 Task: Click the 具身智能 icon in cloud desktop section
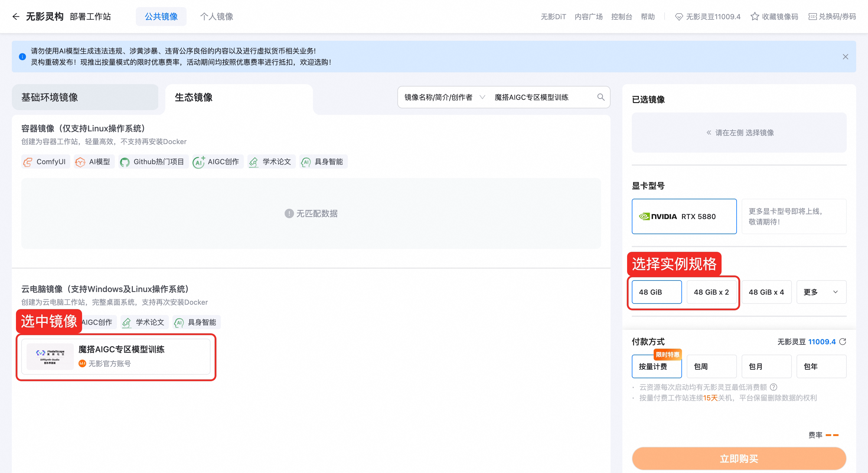tap(179, 323)
